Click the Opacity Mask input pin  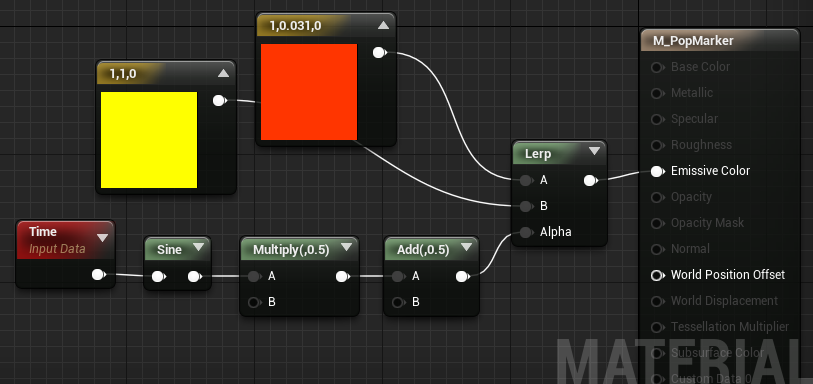657,223
